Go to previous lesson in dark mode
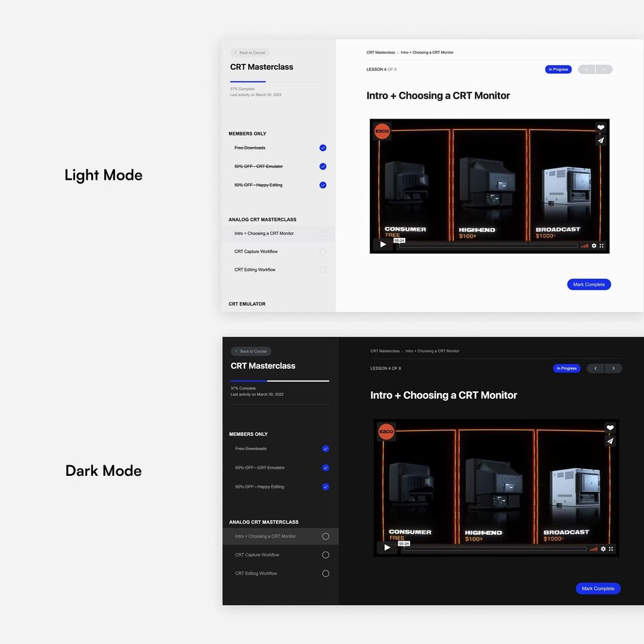This screenshot has width=644, height=644. [x=595, y=369]
